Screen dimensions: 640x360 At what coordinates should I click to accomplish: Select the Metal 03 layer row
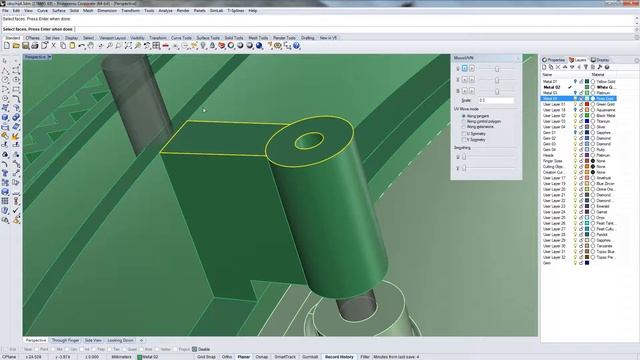tap(578, 93)
